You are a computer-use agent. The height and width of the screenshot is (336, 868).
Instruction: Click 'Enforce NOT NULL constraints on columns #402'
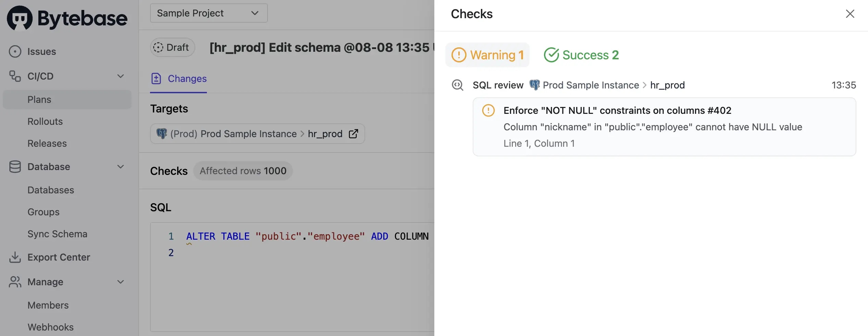point(617,110)
